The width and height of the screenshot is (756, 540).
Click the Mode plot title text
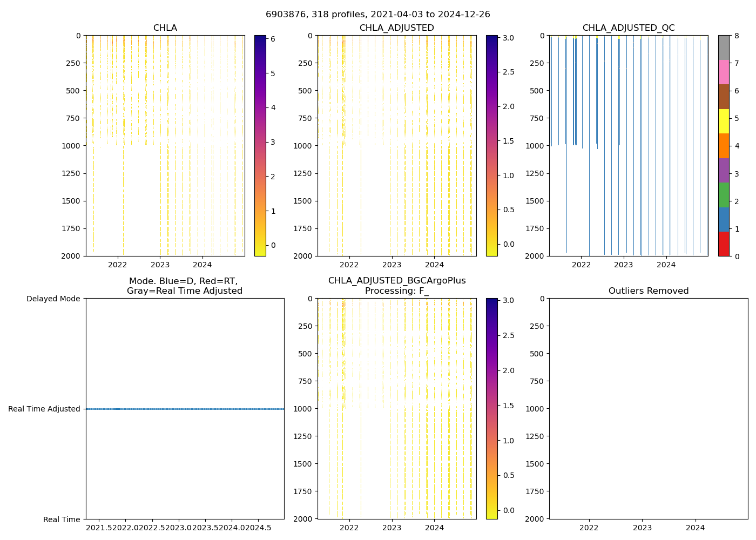pyautogui.click(x=184, y=286)
